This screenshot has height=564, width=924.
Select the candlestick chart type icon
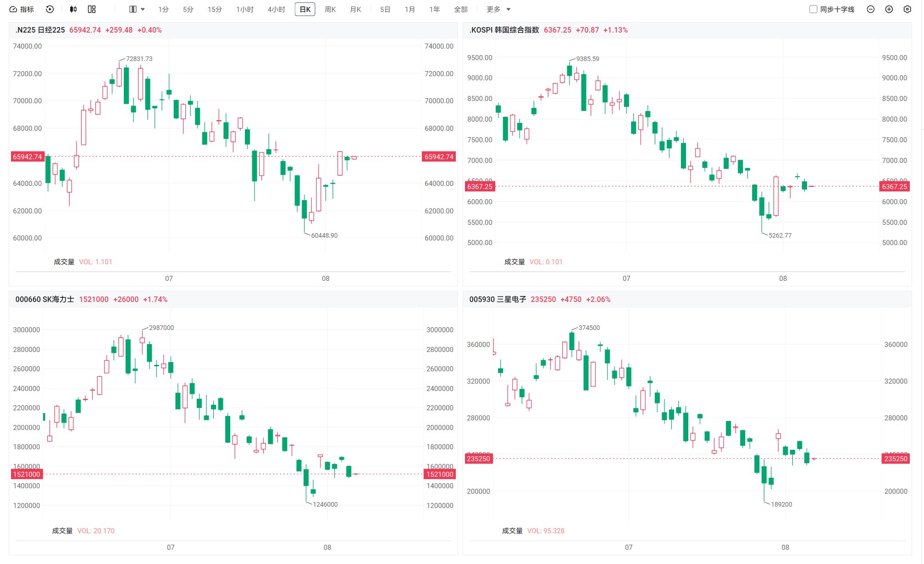pyautogui.click(x=73, y=9)
